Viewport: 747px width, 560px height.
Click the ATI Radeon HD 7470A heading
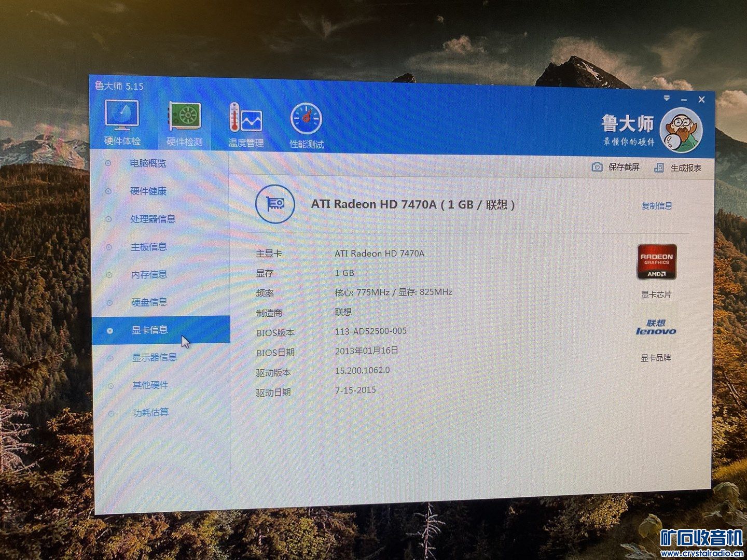pos(413,204)
